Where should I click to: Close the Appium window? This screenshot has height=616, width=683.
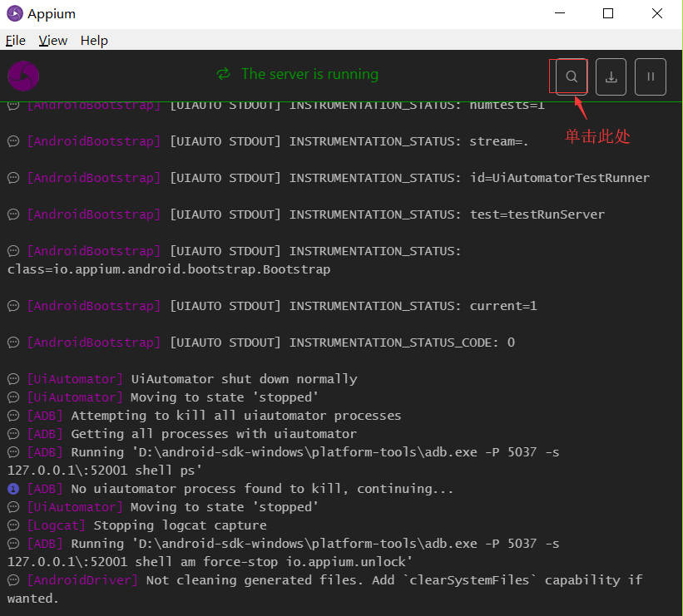657,13
